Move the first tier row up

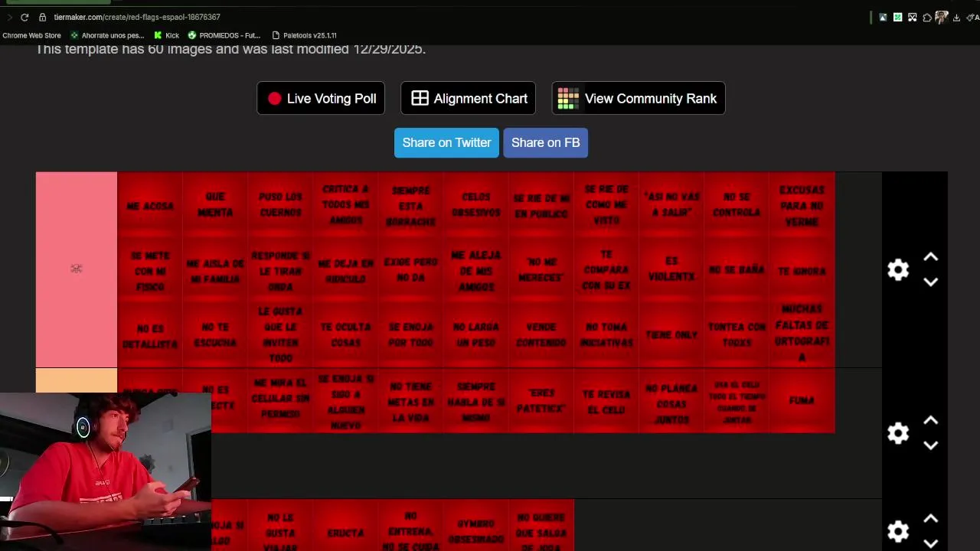tap(930, 257)
